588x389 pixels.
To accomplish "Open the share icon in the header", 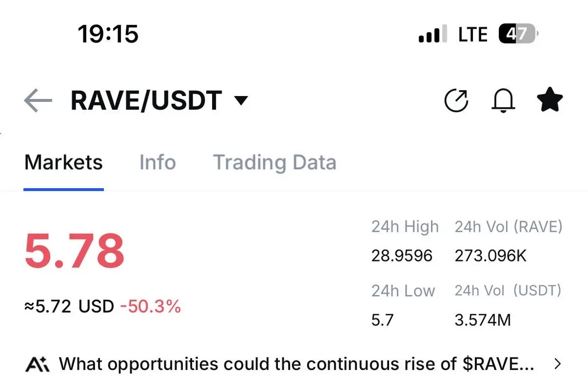I will click(456, 101).
